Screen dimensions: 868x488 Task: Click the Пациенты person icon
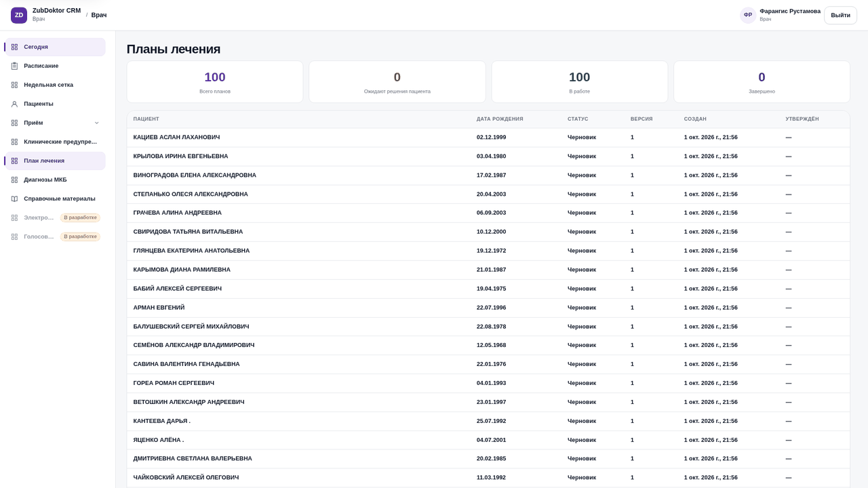coord(14,104)
